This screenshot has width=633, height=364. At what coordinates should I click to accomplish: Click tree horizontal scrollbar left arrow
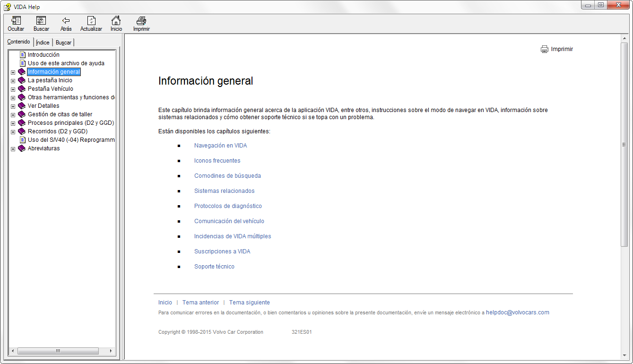point(13,351)
